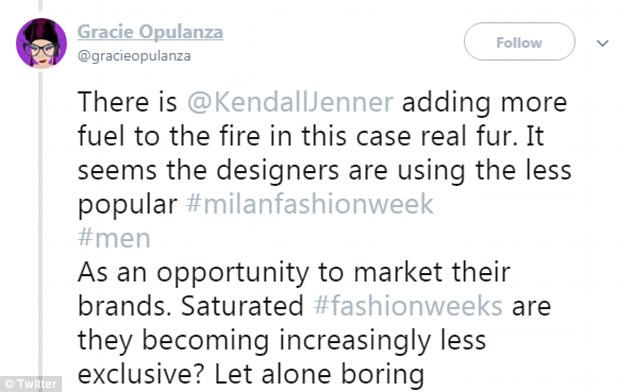
Task: Open the #men hashtag
Action: [x=114, y=238]
